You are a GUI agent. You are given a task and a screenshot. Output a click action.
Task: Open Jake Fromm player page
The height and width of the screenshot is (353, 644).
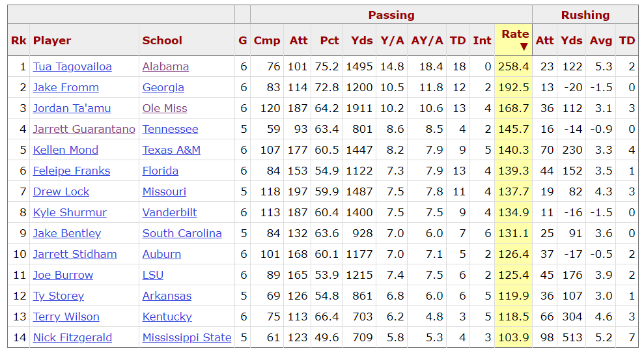click(x=66, y=87)
